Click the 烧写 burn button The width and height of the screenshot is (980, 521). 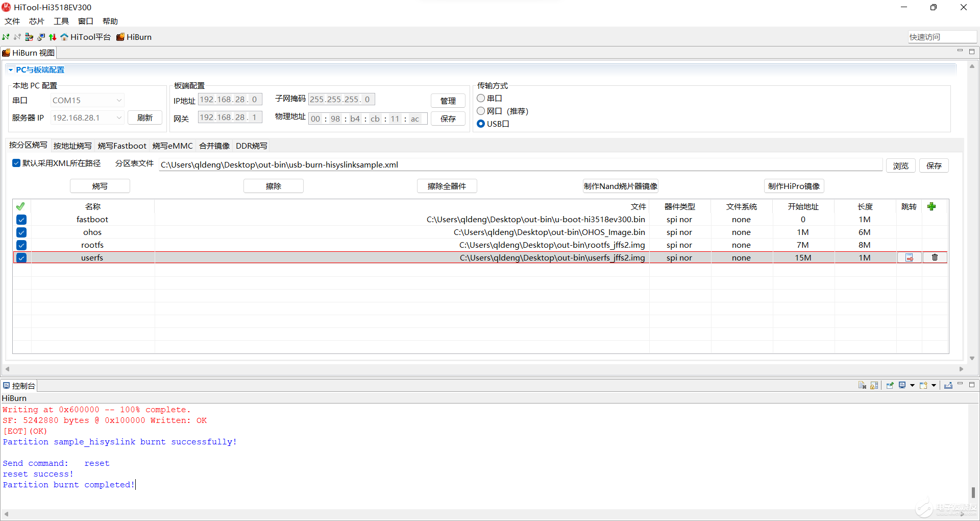pyautogui.click(x=100, y=186)
